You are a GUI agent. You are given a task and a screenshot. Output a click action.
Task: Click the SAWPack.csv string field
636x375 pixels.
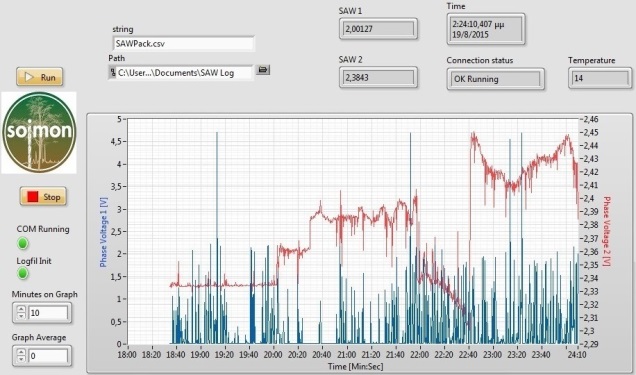click(183, 43)
